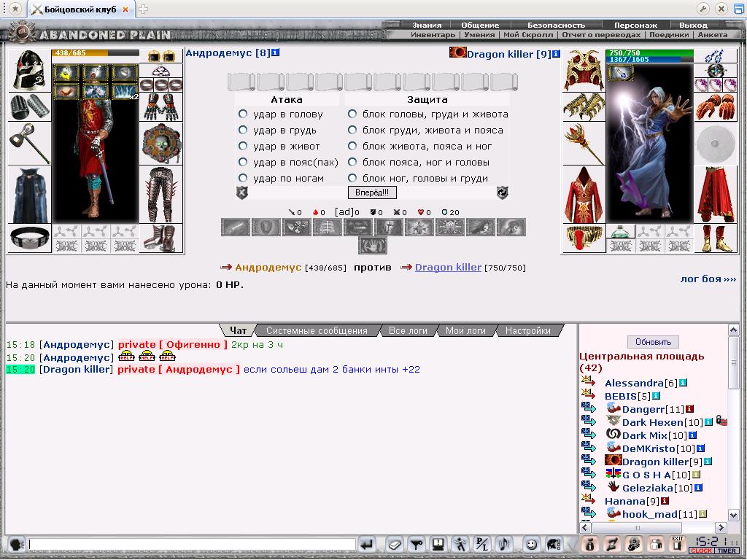Open the Инвентарь submenu item
This screenshot has height=560, width=747.
pyautogui.click(x=433, y=35)
